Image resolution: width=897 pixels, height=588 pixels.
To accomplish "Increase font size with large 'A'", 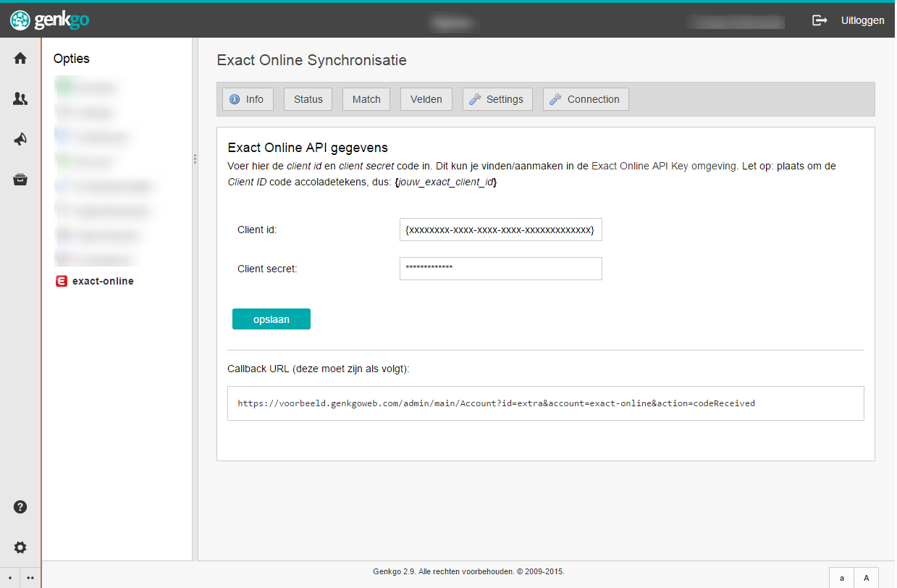I will coord(867,578).
